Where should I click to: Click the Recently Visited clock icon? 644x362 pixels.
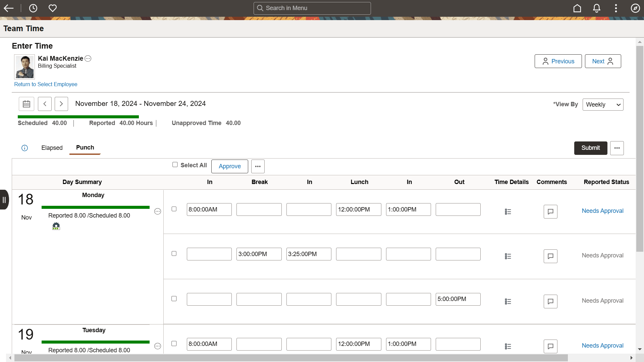click(x=33, y=8)
